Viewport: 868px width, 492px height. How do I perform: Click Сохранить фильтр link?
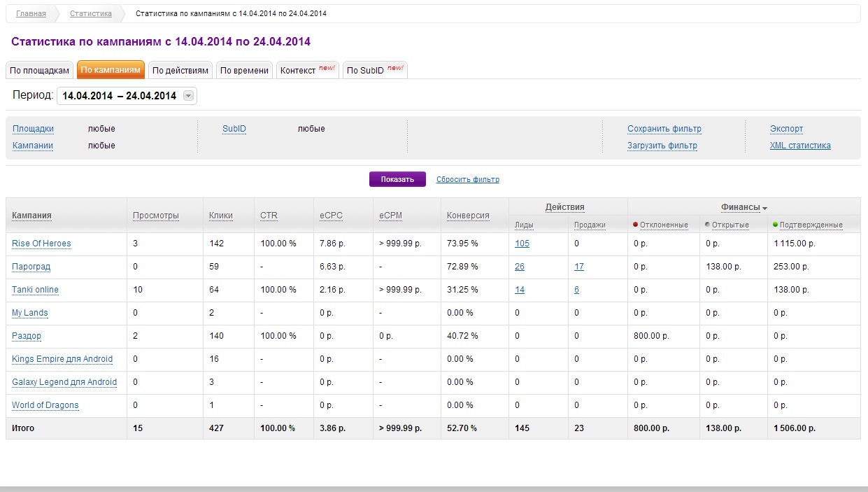(664, 129)
